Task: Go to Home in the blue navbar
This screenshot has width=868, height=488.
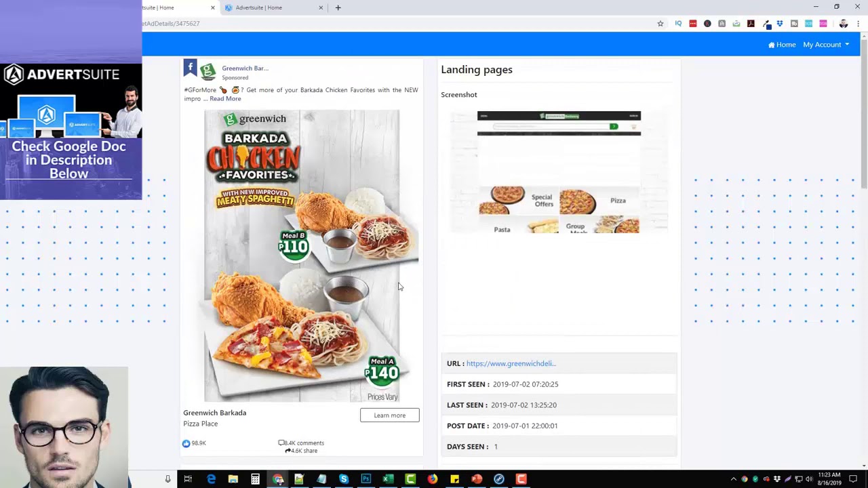Action: tap(782, 45)
